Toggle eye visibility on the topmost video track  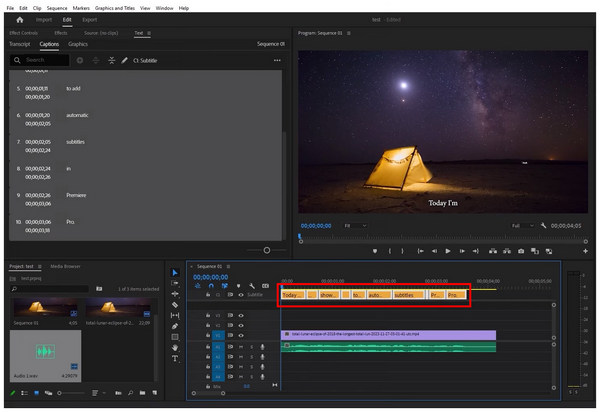(x=241, y=316)
